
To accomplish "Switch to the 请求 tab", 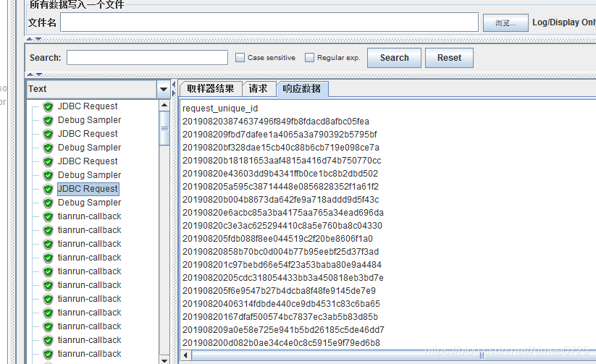I will (259, 89).
